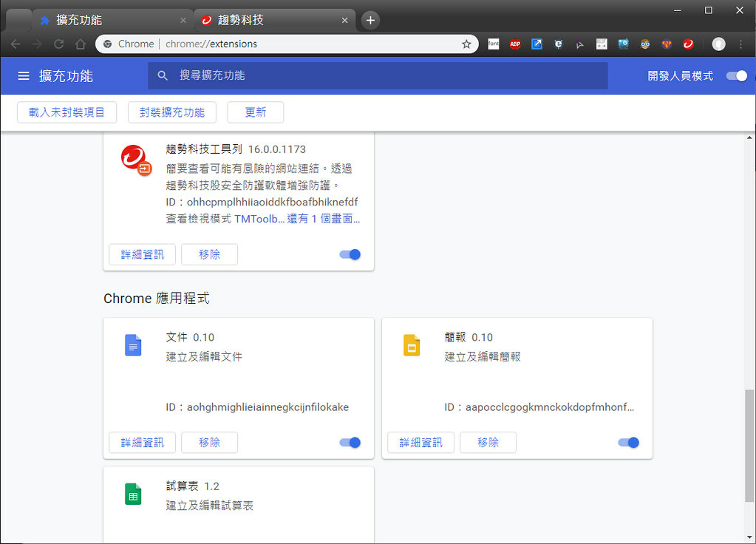
Task: Click the scrollbar down arrow
Action: click(749, 537)
